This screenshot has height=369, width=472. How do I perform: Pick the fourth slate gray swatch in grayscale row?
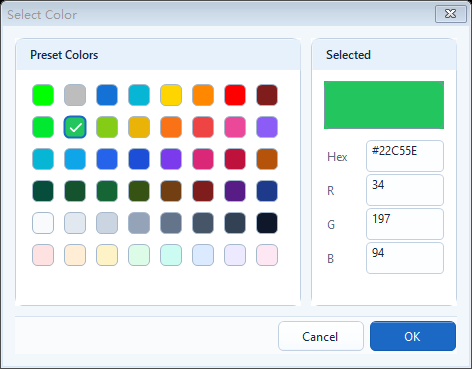click(x=139, y=223)
